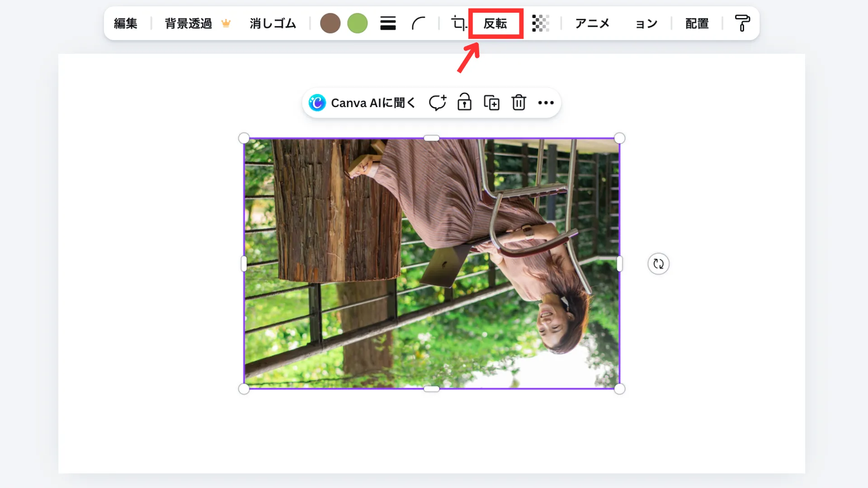Click the top-right corner resize handle
Screen dimensions: 868x488
[619, 138]
